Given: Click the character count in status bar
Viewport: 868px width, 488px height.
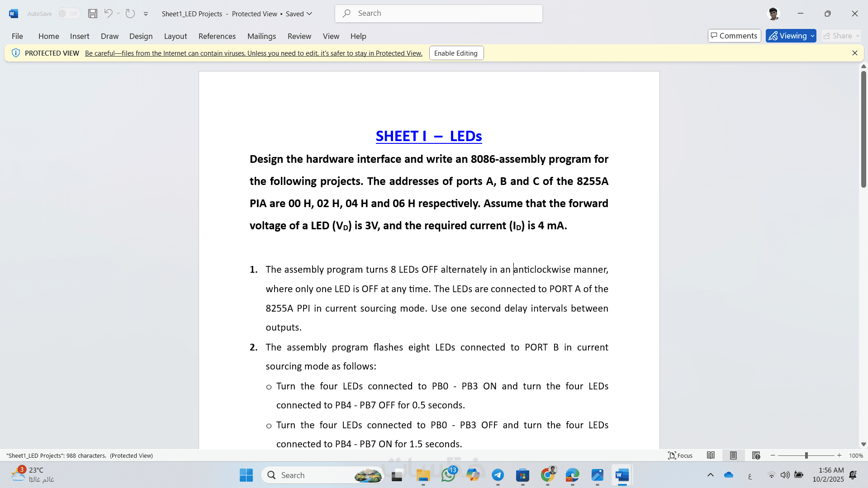Looking at the screenshot, I should coord(57,455).
